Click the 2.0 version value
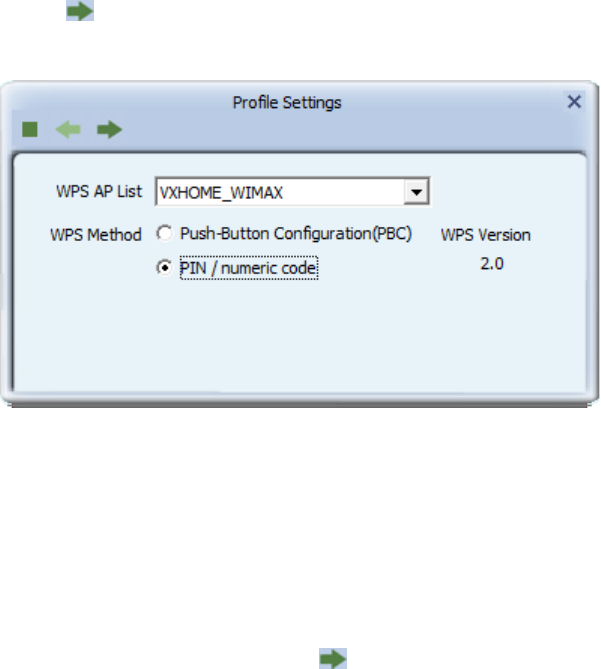Viewport: 601px width, 669px height. (492, 264)
